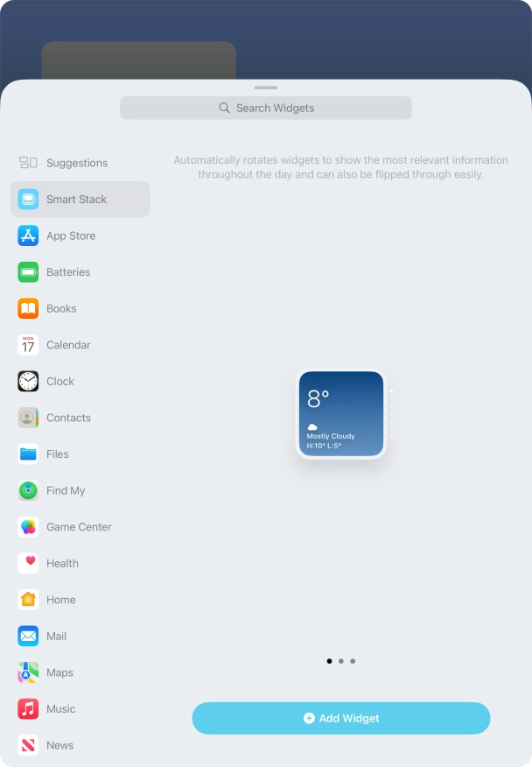Click the App Store icon
The image size is (532, 767).
[x=28, y=236]
